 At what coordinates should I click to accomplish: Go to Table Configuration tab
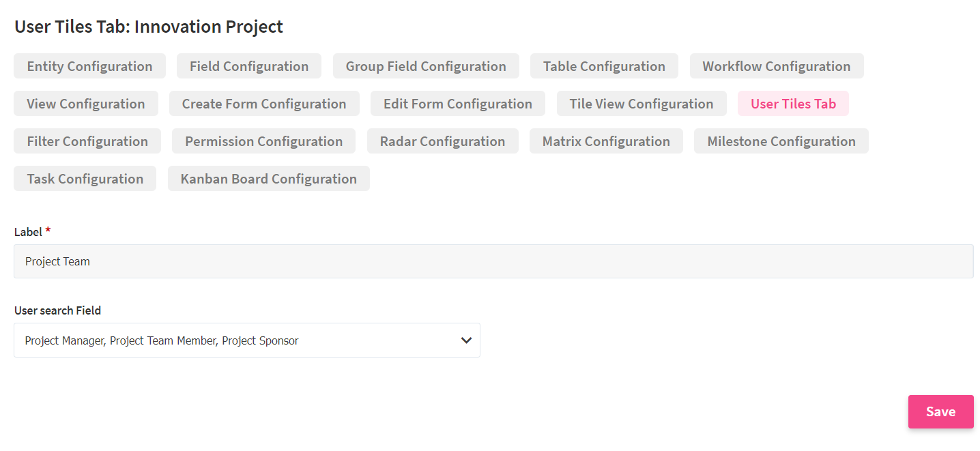coord(604,66)
